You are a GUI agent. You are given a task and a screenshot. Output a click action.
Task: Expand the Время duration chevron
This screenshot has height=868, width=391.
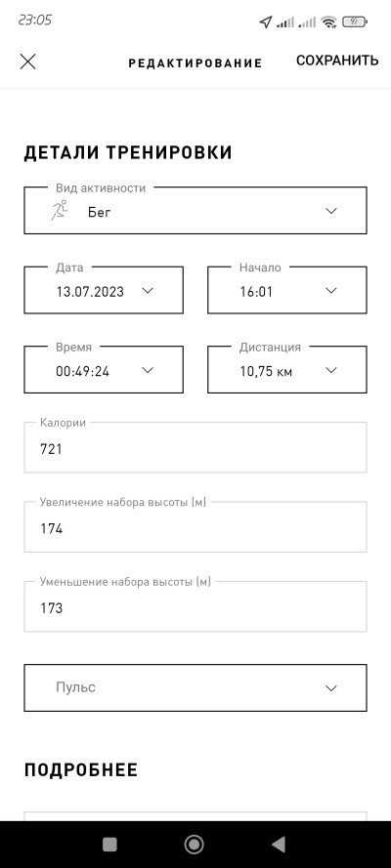pos(148,370)
